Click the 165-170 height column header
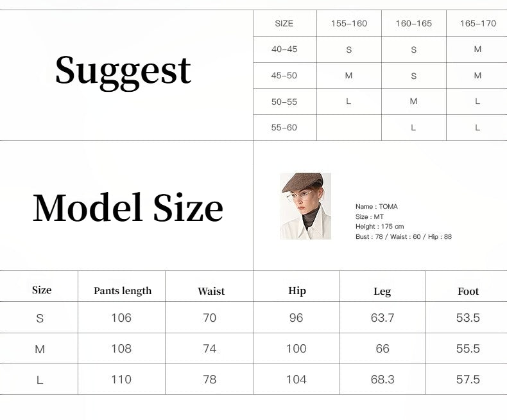The image size is (507, 420). click(477, 24)
